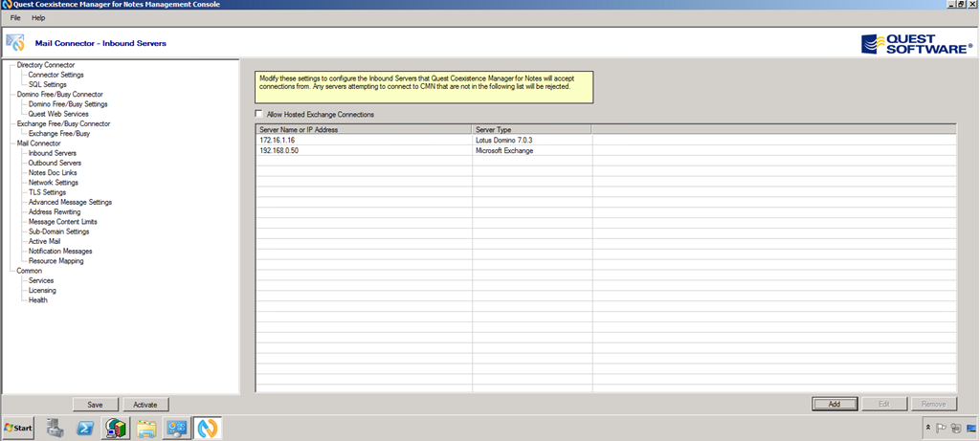Open Resource Mapping item
Image resolution: width=980 pixels, height=441 pixels.
point(56,261)
